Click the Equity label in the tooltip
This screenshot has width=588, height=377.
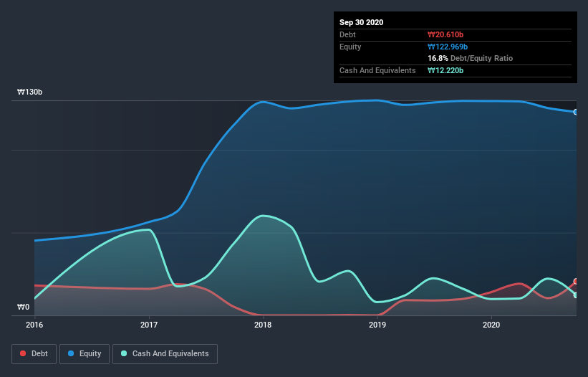(350, 47)
